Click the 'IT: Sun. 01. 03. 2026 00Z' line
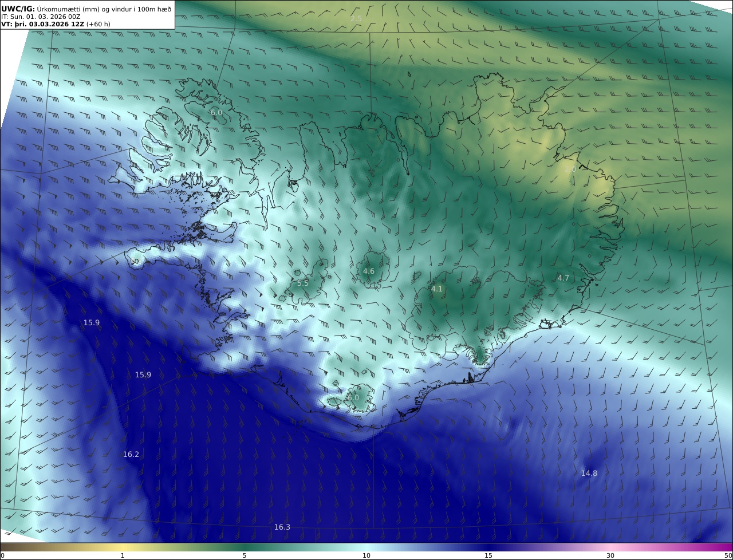The height and width of the screenshot is (560, 733). point(41,17)
